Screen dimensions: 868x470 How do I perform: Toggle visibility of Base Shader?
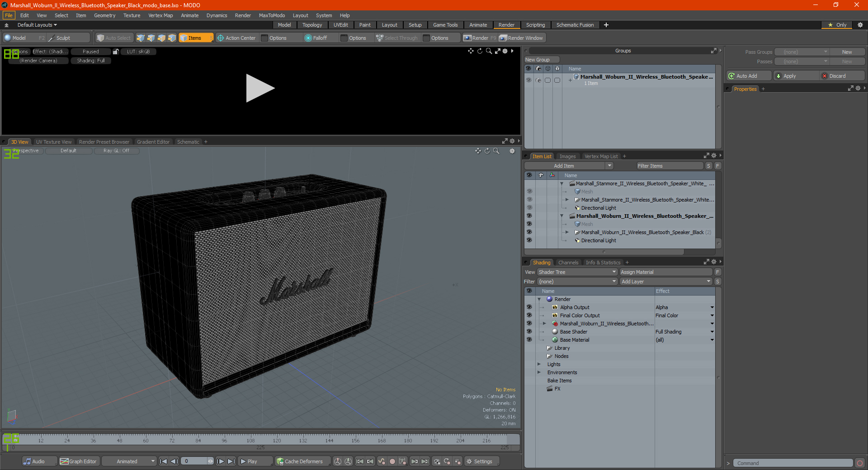tap(529, 332)
